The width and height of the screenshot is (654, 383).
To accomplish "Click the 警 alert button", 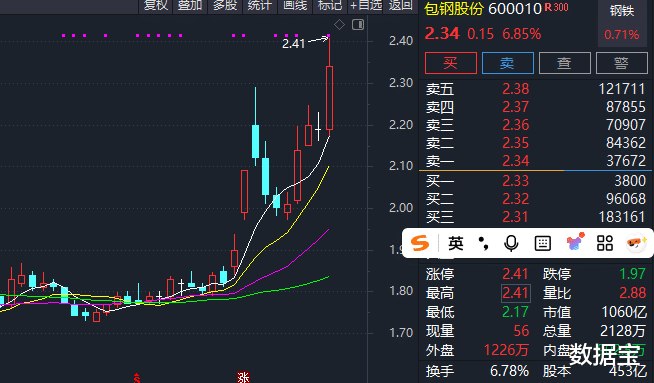I will (x=621, y=63).
